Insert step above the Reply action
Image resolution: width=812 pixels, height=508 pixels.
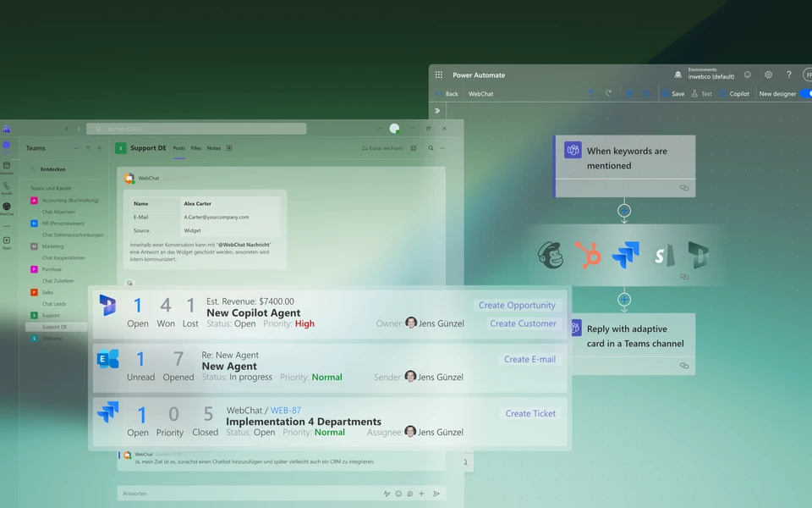click(624, 299)
